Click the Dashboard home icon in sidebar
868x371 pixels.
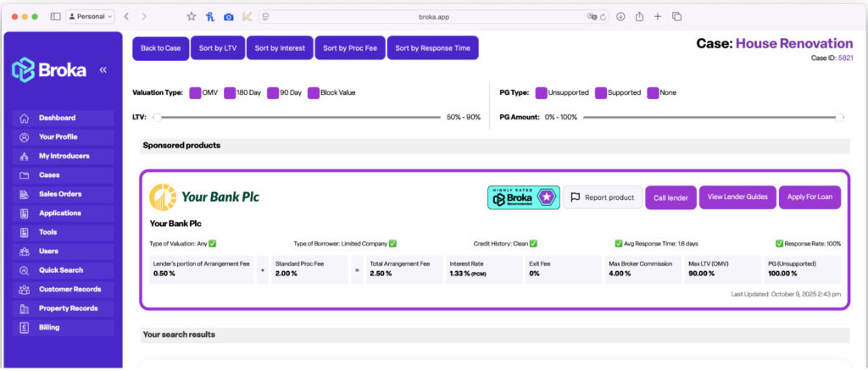point(24,118)
